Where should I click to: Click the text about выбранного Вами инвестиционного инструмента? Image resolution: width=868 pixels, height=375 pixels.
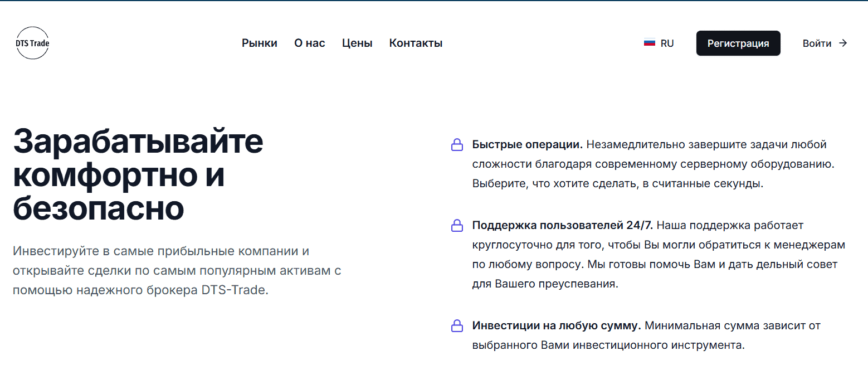click(608, 345)
